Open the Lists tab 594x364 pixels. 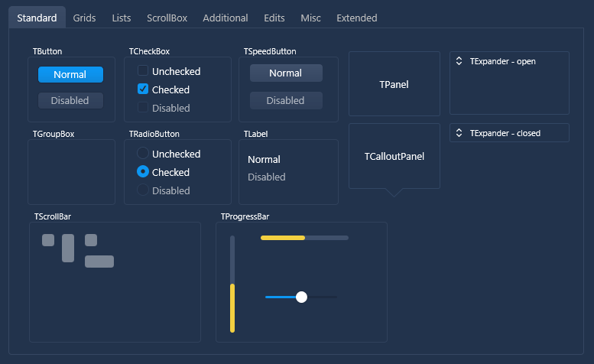(122, 18)
